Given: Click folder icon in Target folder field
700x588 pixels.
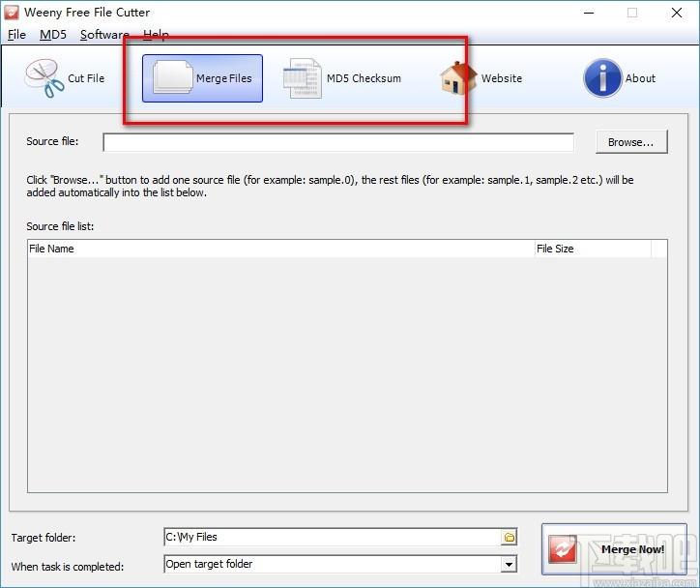Looking at the screenshot, I should [x=510, y=537].
